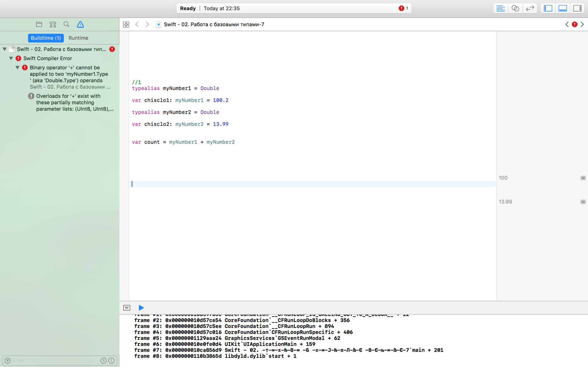Click the filter icon inside Filter field
The height and width of the screenshot is (367, 588).
pos(8,361)
